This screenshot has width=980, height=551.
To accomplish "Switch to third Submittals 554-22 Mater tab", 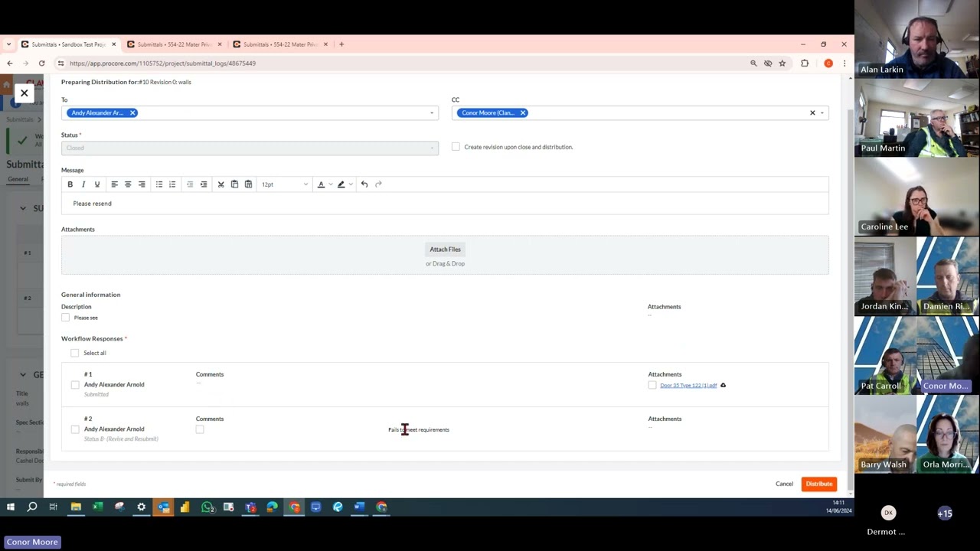I will pos(279,44).
